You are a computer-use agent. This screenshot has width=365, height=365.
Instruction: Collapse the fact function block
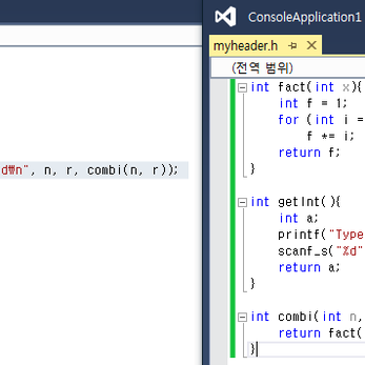[x=242, y=88]
